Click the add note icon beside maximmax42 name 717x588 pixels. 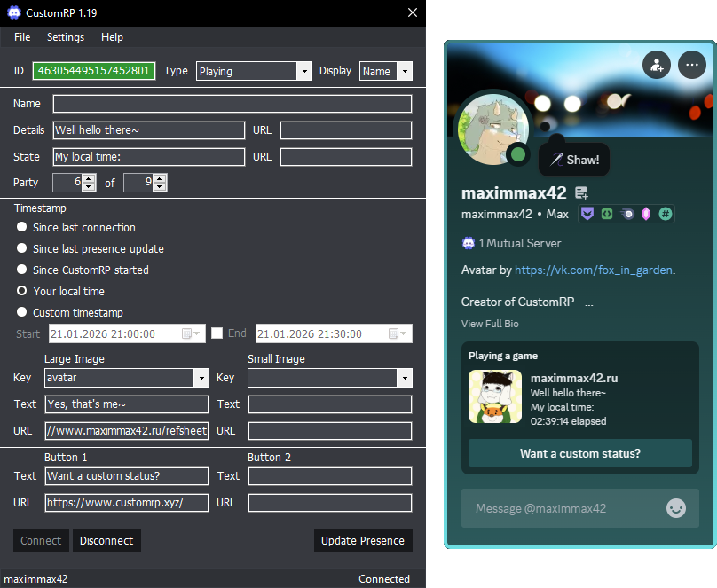581,193
